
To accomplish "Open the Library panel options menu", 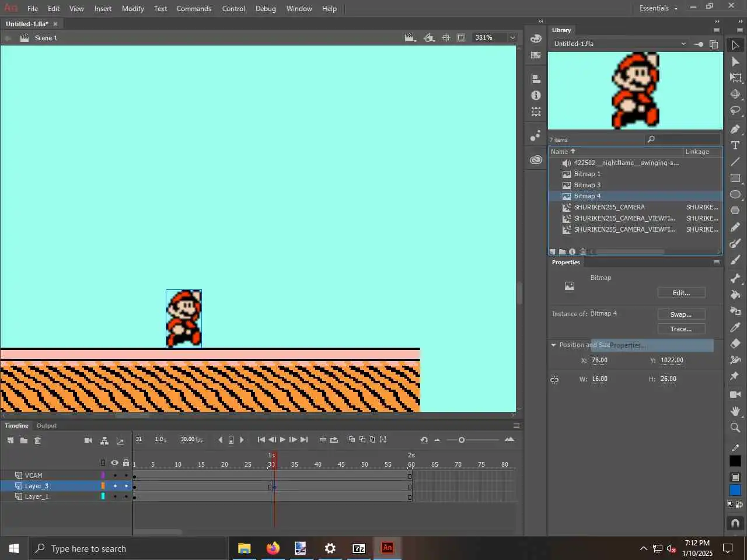I will pos(717,30).
